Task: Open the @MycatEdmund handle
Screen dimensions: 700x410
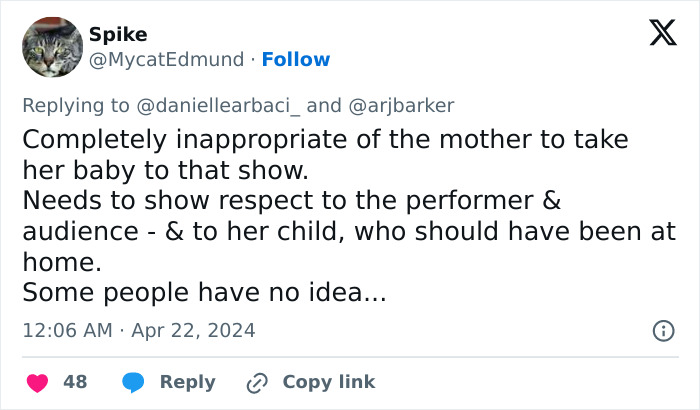Action: pyautogui.click(x=166, y=60)
